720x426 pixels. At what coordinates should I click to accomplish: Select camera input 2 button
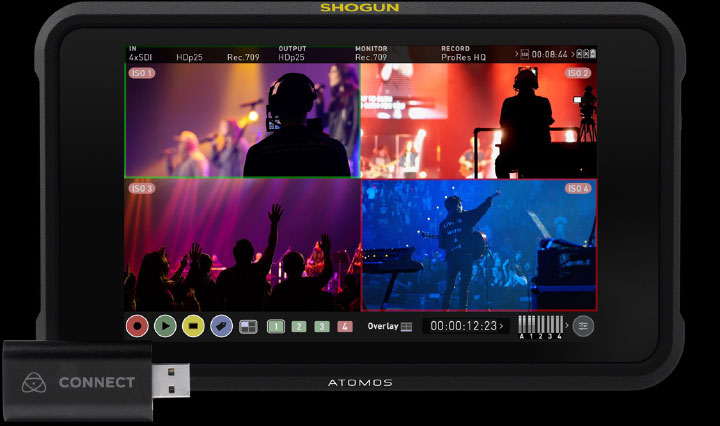(299, 326)
